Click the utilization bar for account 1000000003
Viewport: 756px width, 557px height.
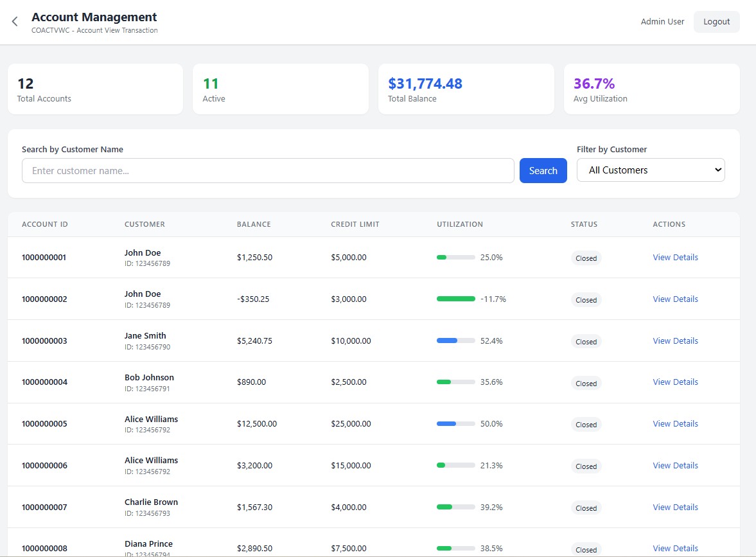click(x=455, y=340)
